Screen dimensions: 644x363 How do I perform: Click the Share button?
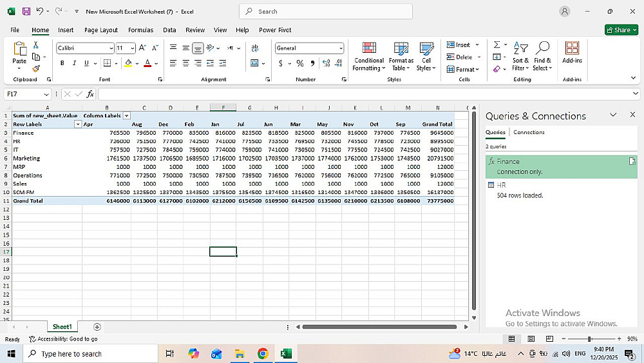point(621,30)
